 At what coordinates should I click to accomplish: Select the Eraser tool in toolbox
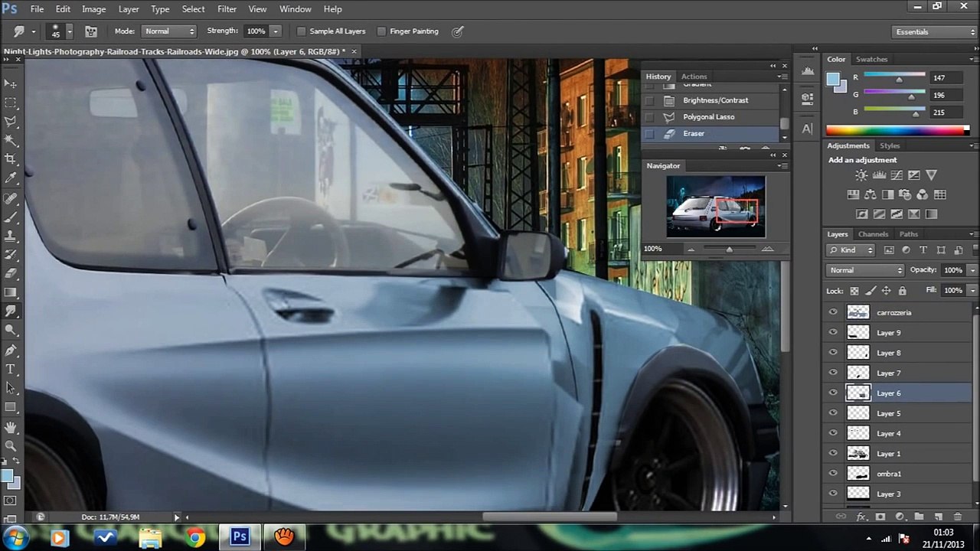coord(11,273)
